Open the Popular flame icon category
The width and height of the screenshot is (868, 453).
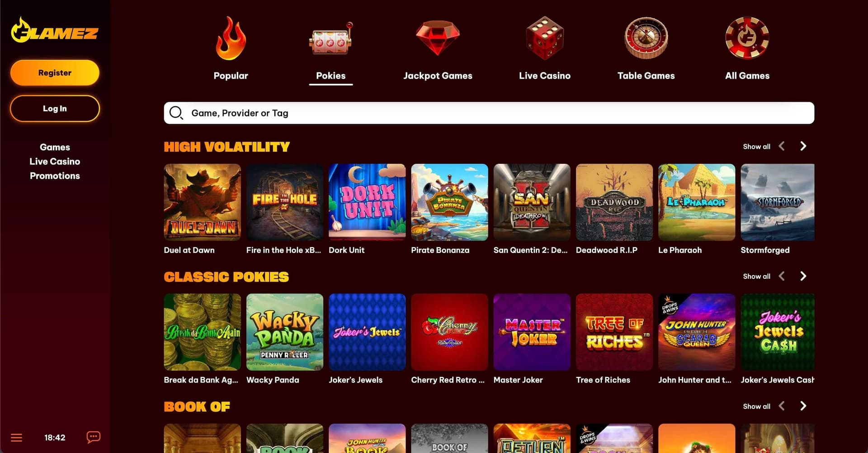(231, 38)
